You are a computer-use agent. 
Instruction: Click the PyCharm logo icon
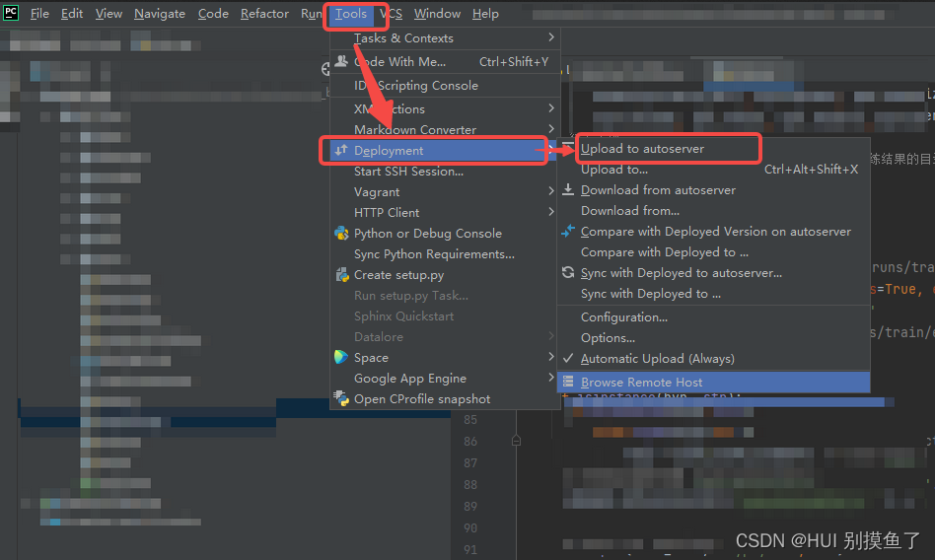click(11, 13)
